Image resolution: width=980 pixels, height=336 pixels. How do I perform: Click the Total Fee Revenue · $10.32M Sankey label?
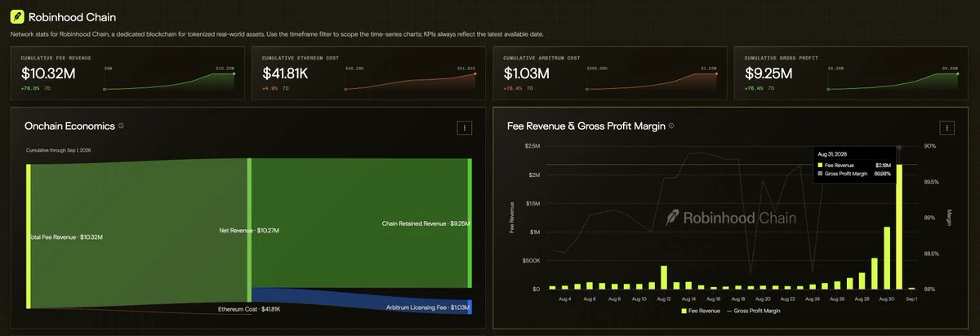pos(67,237)
